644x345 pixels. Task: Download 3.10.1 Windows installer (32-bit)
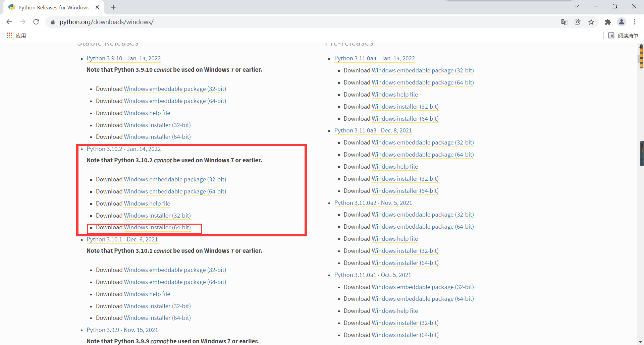click(157, 306)
